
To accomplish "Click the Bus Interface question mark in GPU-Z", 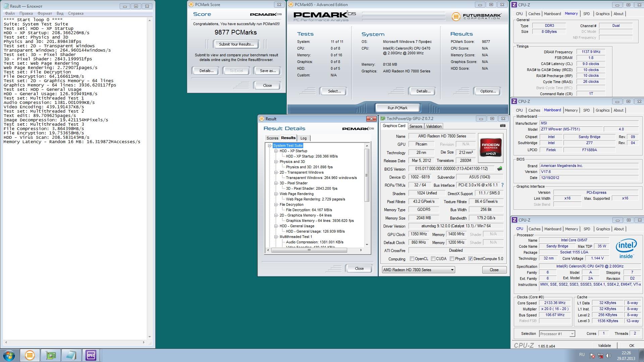I will coord(502,185).
